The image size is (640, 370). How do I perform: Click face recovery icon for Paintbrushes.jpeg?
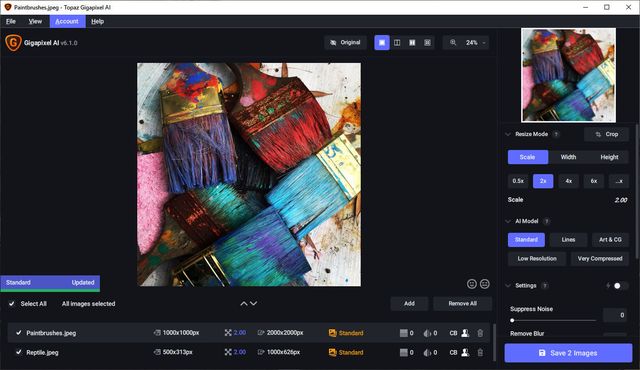click(465, 333)
